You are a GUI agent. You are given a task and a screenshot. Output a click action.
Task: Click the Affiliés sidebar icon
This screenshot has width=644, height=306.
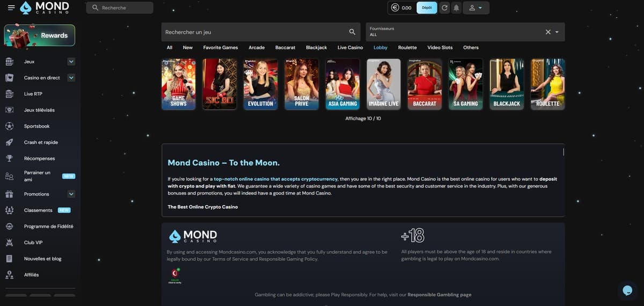pyautogui.click(x=9, y=274)
